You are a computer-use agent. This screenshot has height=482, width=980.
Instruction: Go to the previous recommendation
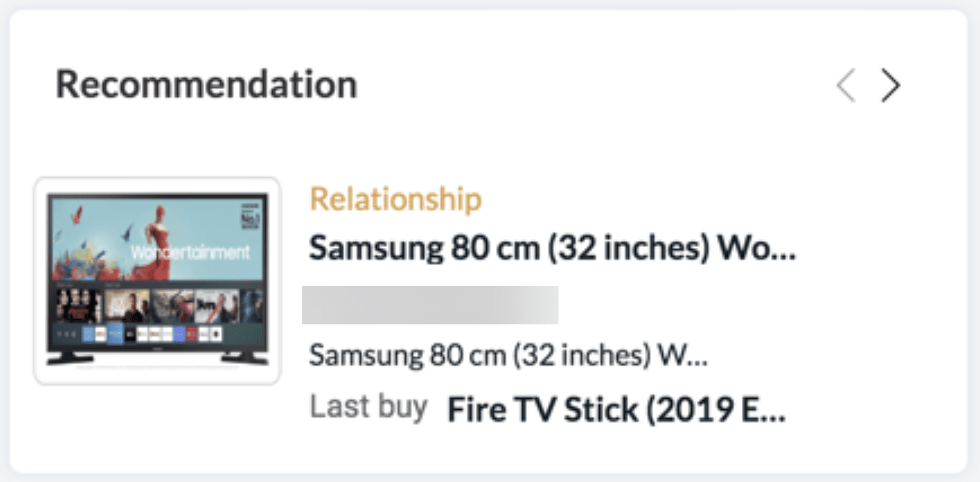[x=846, y=86]
